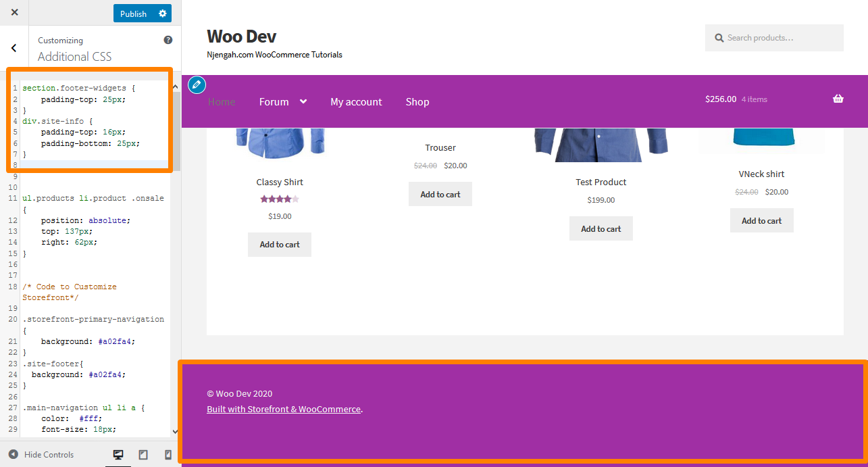Open Home menu item
This screenshot has height=467, width=868.
[222, 102]
